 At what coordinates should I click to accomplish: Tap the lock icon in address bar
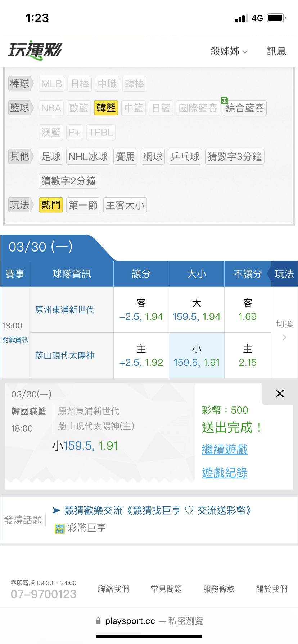click(x=98, y=621)
